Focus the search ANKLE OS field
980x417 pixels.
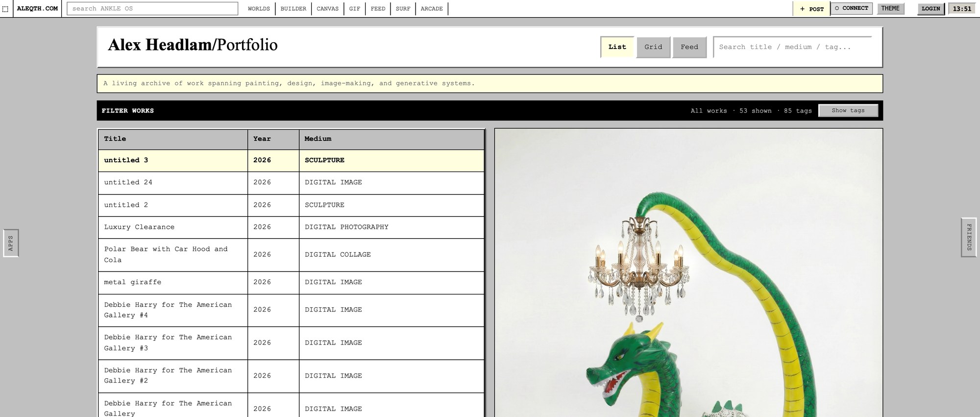[152, 9]
